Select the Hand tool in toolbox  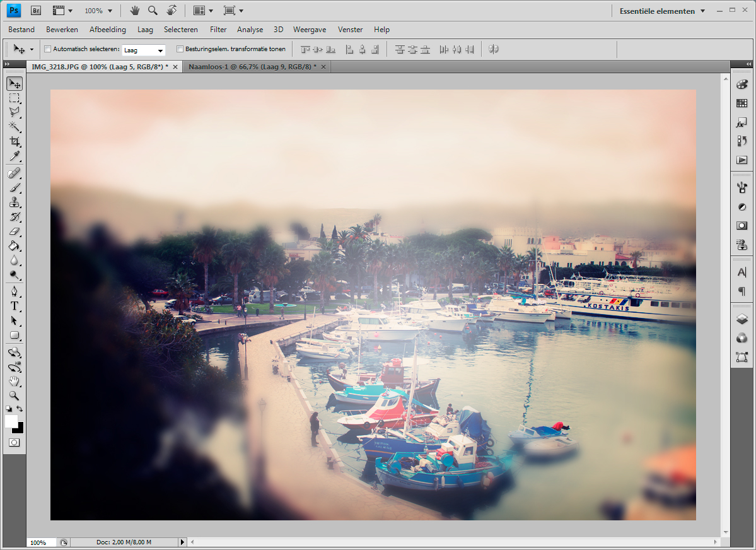coord(15,382)
